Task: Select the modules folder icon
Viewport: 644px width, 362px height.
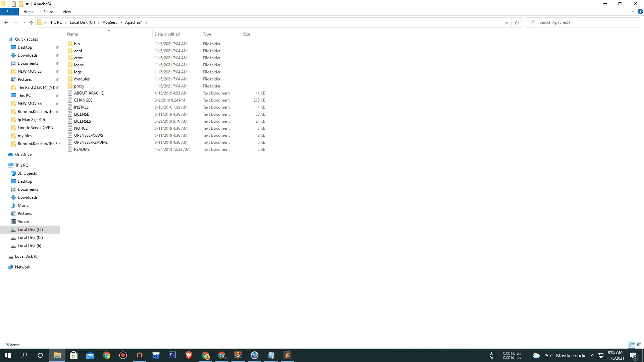Action: click(x=70, y=79)
